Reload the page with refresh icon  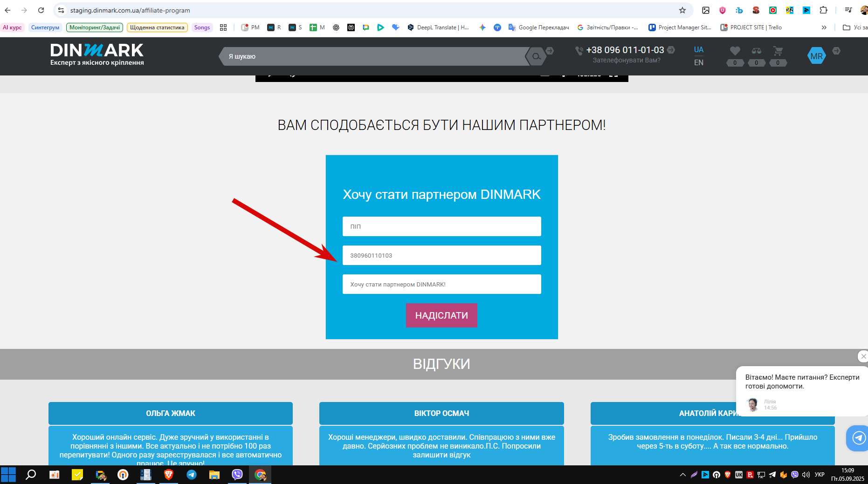(41, 10)
